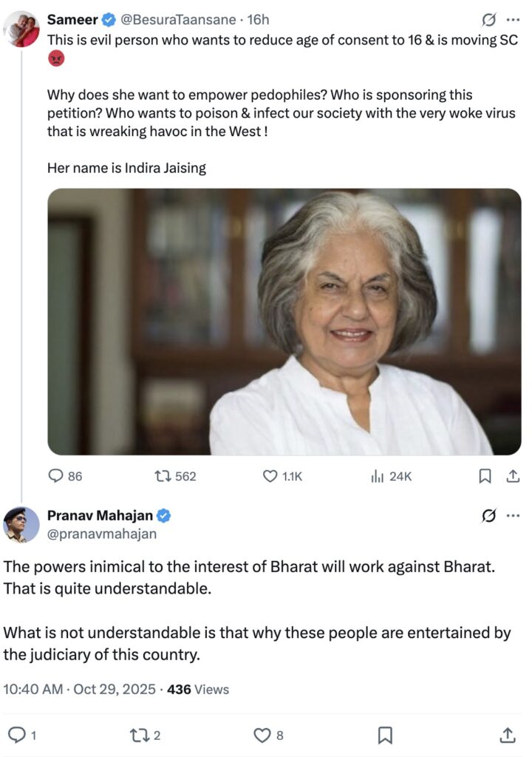Screen dimensions: 532x757
Task: Share Pranav Mahajan's tweet
Action: coord(508,735)
